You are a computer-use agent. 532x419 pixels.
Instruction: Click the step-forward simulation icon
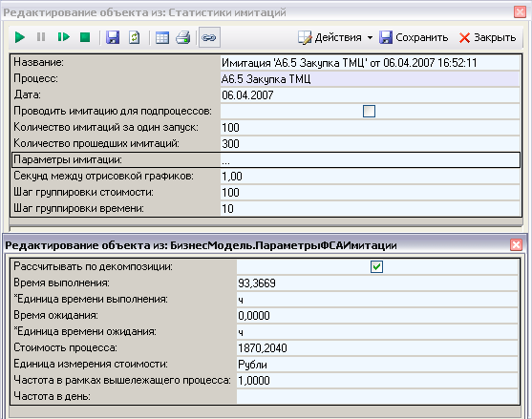(x=63, y=37)
